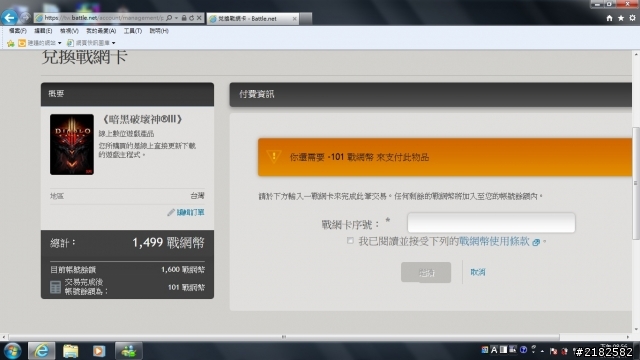This screenshot has height=360, width=640.
Task: Click the add-to-favorites-bar star icon
Action: (11, 43)
